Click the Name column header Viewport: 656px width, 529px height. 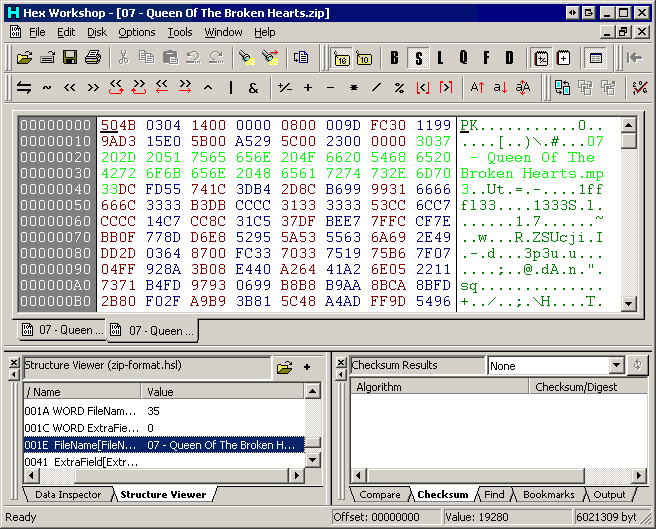[82, 392]
